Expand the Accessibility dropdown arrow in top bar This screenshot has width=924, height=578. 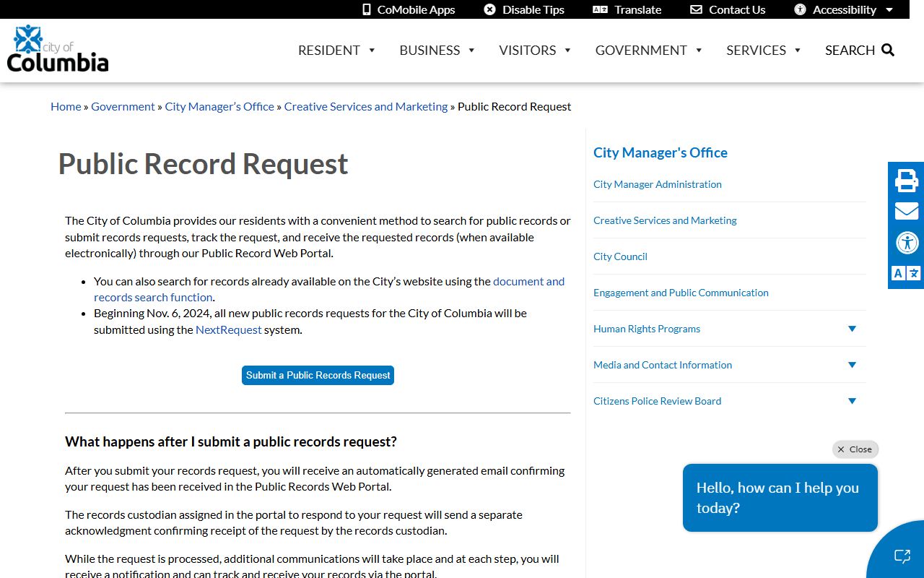tap(889, 10)
